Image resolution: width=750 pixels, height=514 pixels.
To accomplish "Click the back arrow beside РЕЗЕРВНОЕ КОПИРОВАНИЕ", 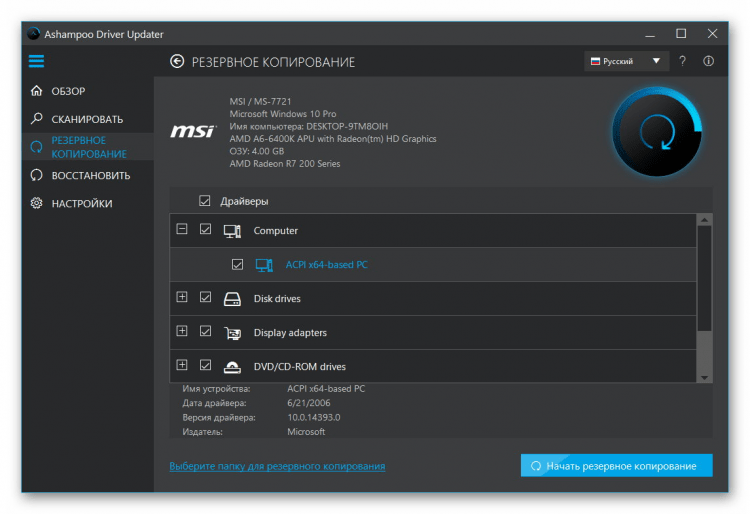I will pos(177,61).
